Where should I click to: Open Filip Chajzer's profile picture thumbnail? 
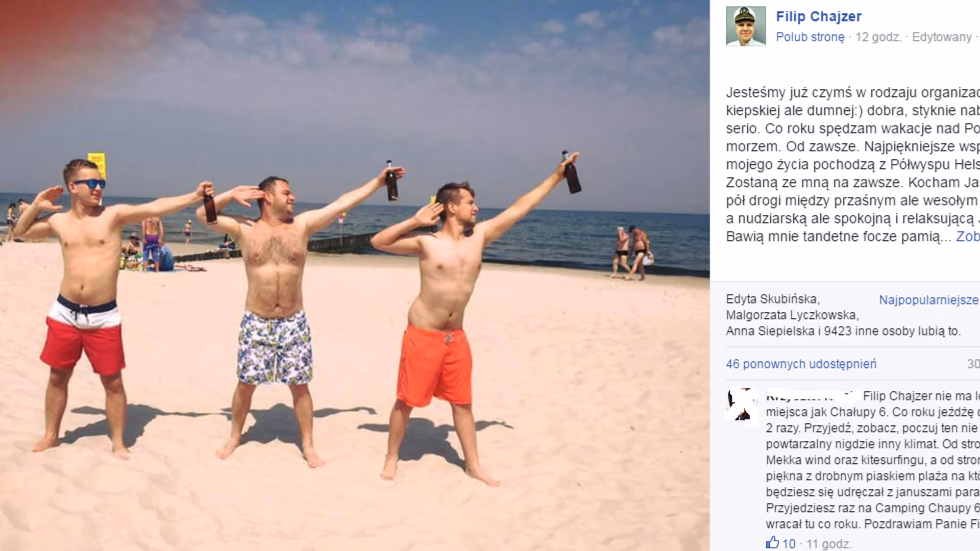[746, 26]
